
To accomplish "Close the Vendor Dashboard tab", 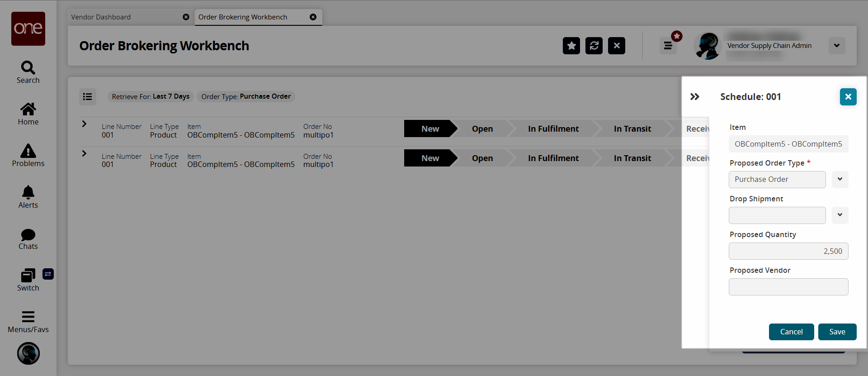I will point(186,17).
